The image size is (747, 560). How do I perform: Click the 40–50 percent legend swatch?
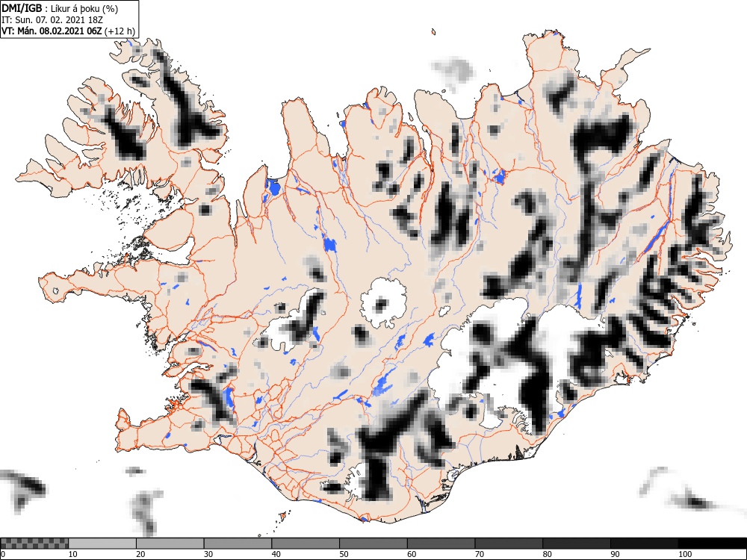[x=305, y=544]
